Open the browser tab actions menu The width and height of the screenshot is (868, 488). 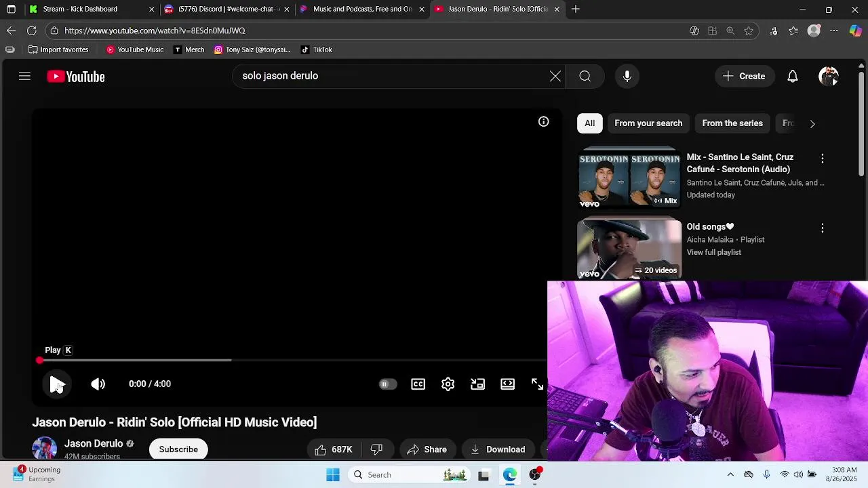tap(11, 9)
